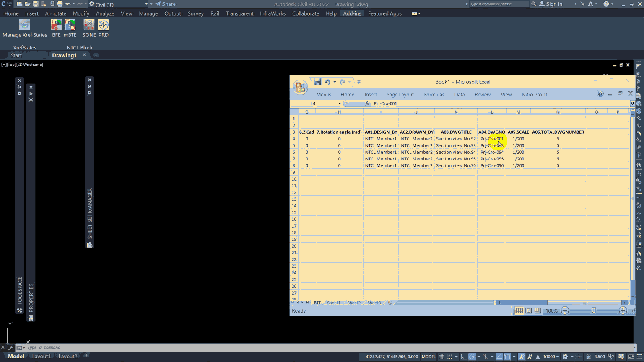The height and width of the screenshot is (362, 644).
Task: Toggle snap mode in the status bar
Action: click(449, 357)
